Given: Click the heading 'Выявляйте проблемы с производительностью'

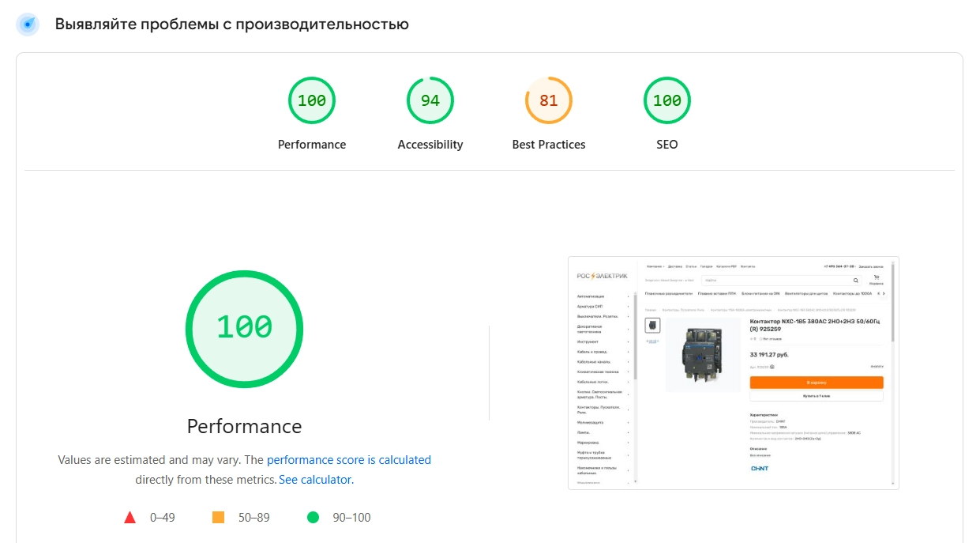Looking at the screenshot, I should tap(232, 25).
